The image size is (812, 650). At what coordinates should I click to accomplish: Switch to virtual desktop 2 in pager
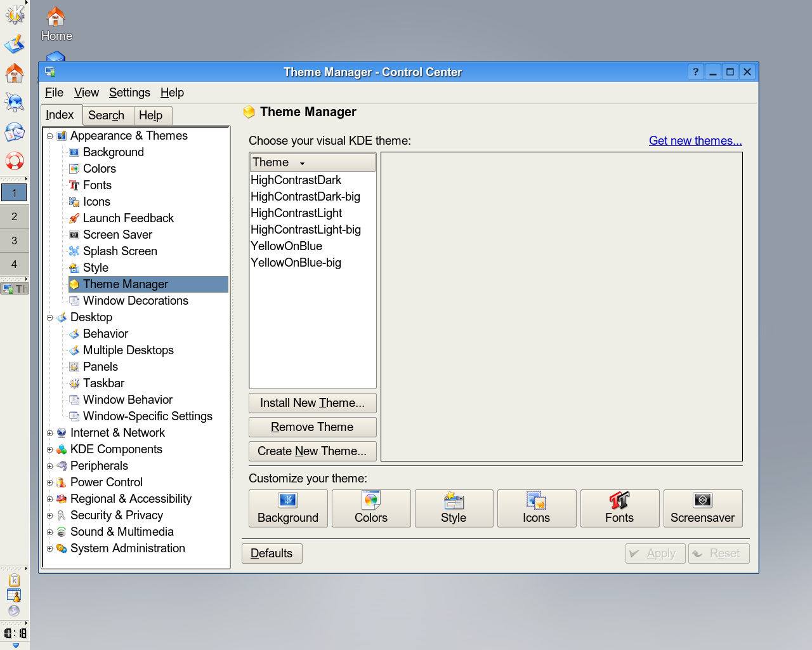click(15, 216)
